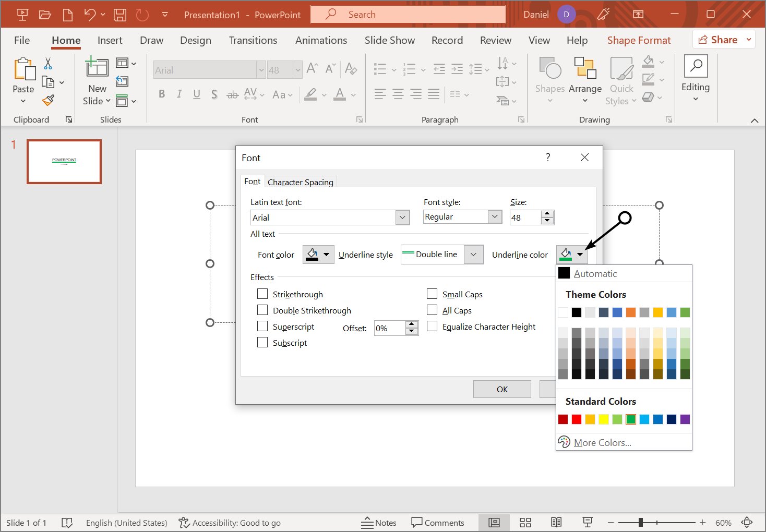Select slide 1 thumbnail
The image size is (766, 532).
pyautogui.click(x=64, y=162)
